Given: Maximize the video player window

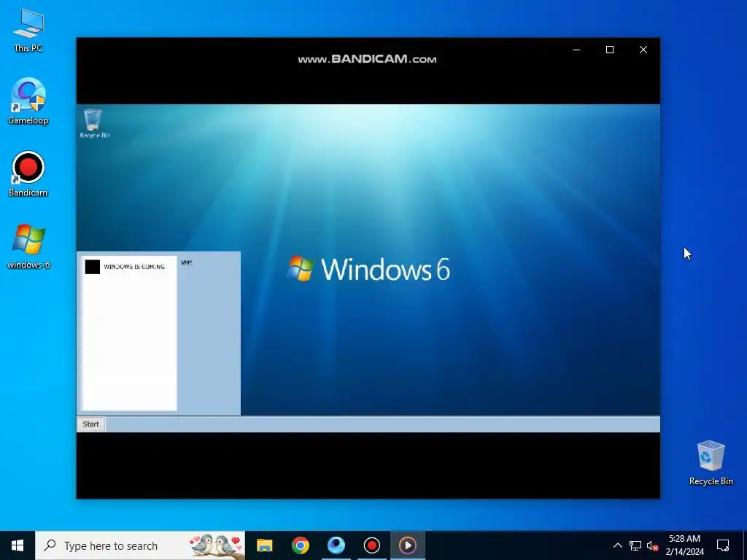Looking at the screenshot, I should pos(610,50).
